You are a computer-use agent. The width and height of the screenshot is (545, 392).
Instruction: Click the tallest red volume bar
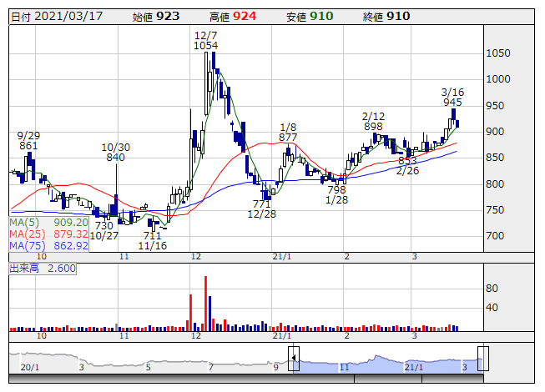pyautogui.click(x=205, y=300)
